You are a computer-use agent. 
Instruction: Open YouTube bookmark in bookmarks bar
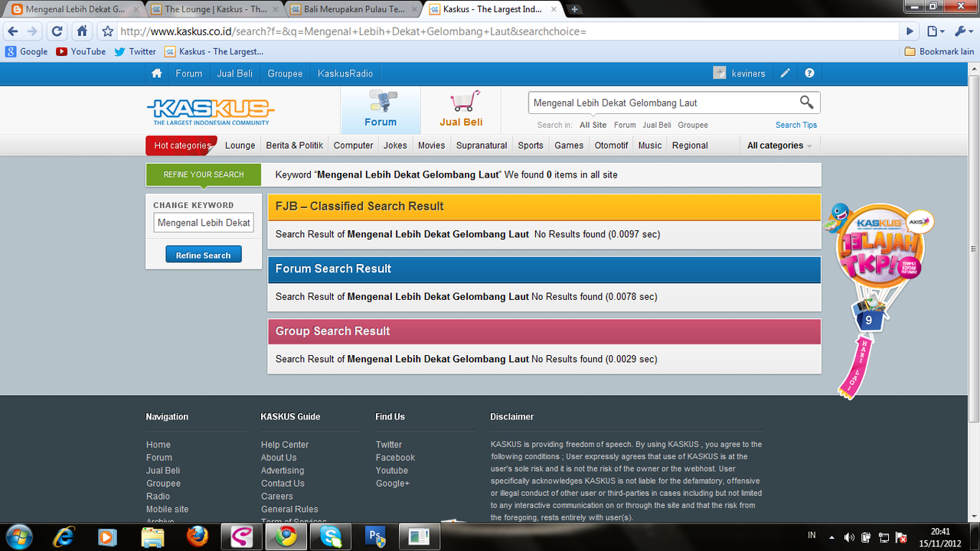[81, 51]
